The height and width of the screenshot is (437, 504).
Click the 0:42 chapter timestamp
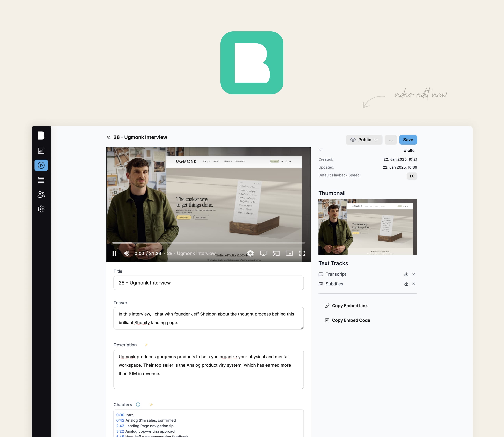click(x=120, y=420)
